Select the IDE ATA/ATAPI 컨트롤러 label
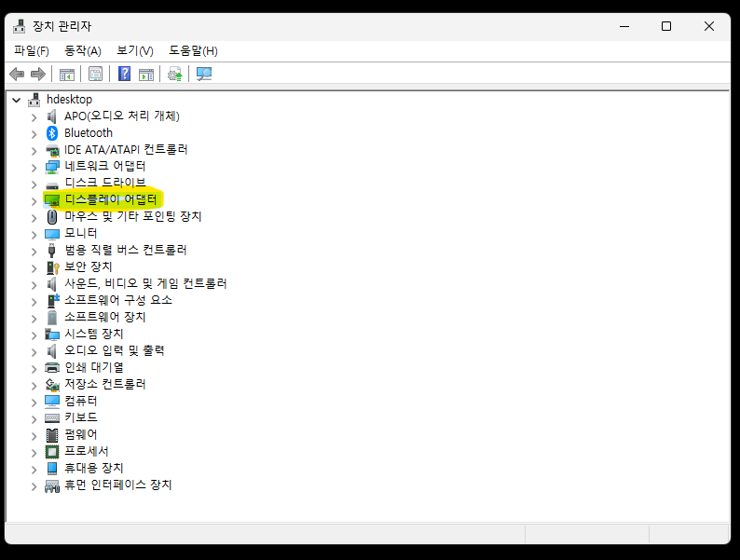The image size is (740, 560). click(x=126, y=150)
